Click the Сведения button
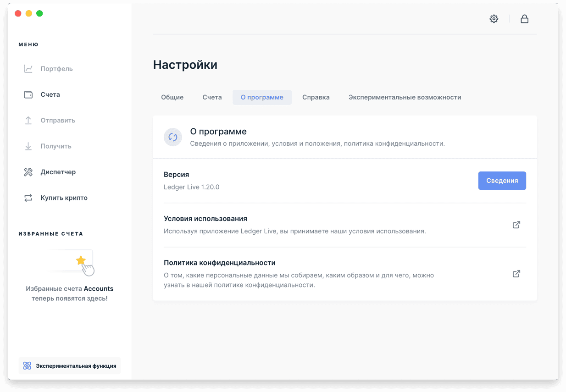566x392 pixels. 502,181
